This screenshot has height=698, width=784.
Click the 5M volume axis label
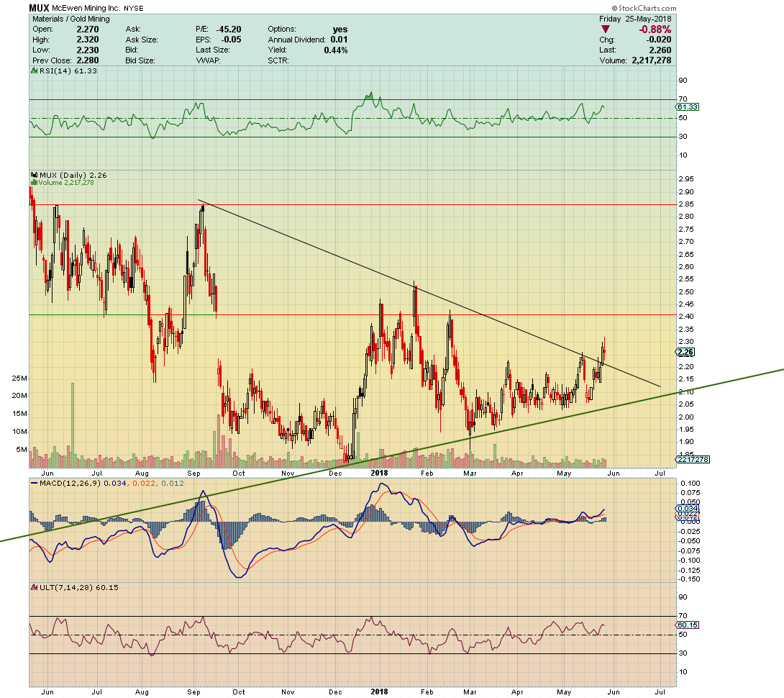pyautogui.click(x=22, y=449)
